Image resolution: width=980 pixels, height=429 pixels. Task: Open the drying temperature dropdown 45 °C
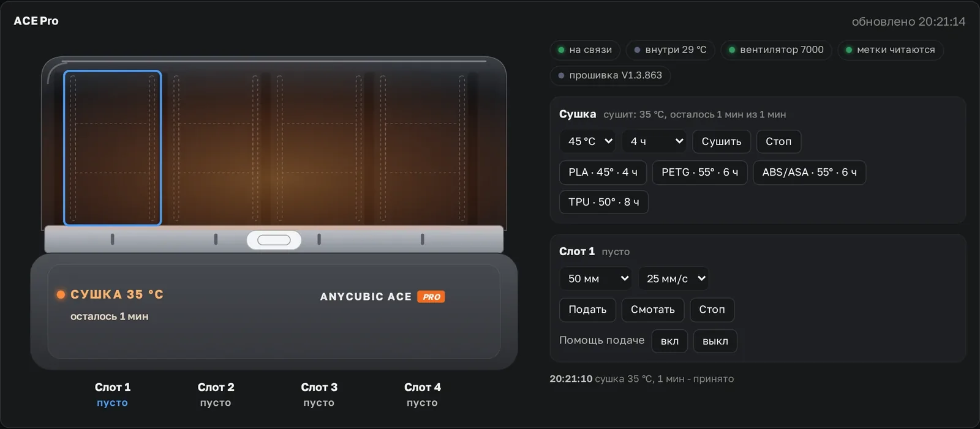click(x=587, y=141)
